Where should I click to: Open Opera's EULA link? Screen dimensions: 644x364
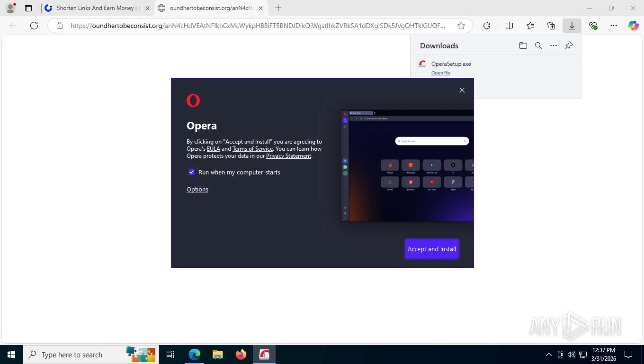[214, 149]
